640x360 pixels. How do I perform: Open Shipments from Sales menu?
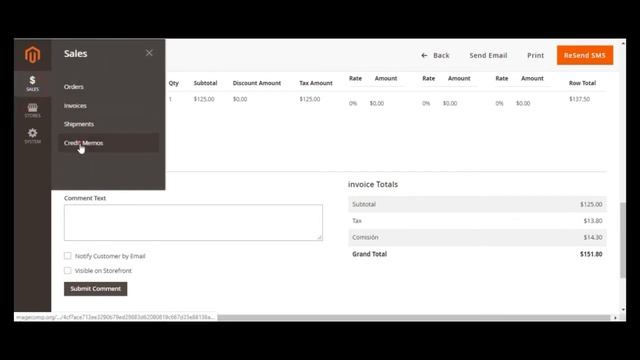coord(79,124)
